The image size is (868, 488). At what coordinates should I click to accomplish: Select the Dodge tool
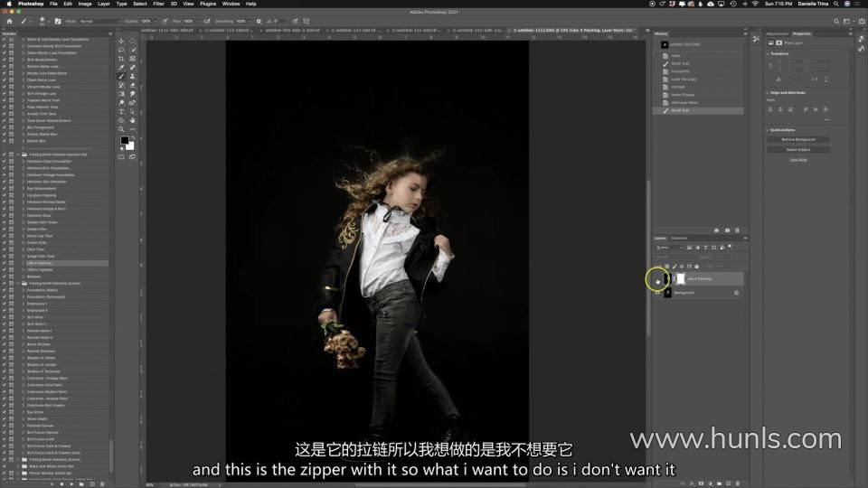coord(121,103)
